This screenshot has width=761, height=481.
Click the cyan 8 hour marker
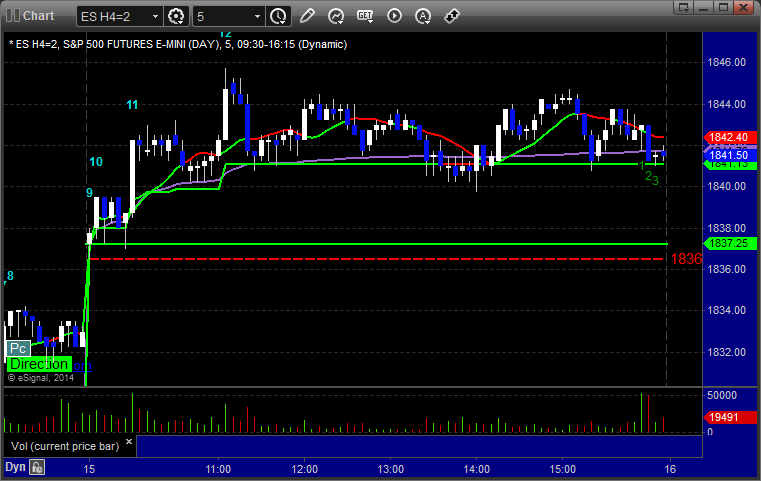(10, 276)
